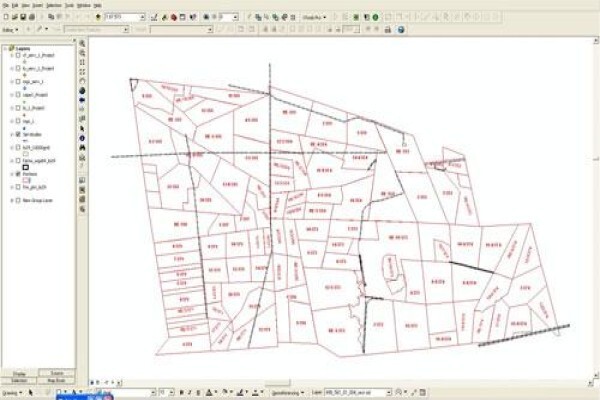The width and height of the screenshot is (600, 400).
Task: Open the Find binoculars tool
Action: (82, 148)
